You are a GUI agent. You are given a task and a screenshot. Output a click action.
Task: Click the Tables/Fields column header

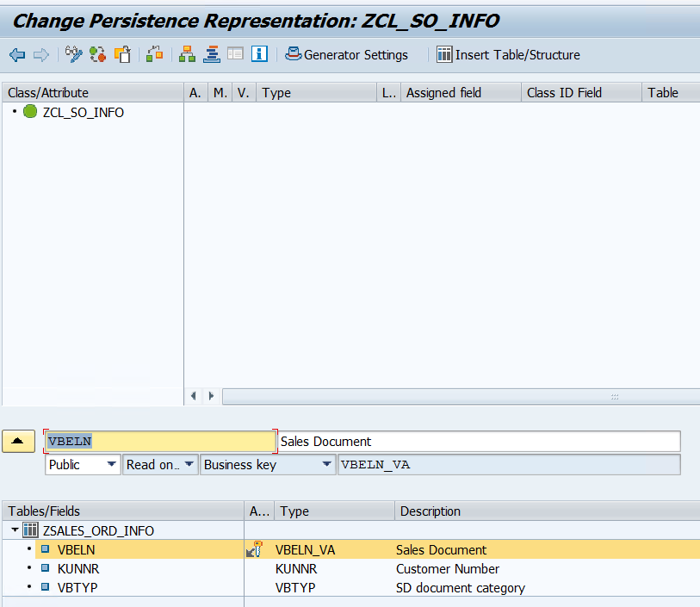coord(123,511)
